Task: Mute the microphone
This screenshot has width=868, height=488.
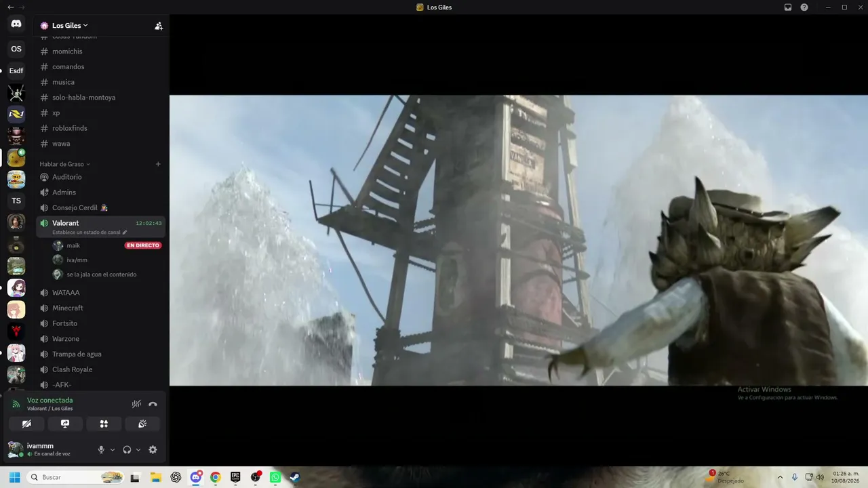Action: click(101, 450)
